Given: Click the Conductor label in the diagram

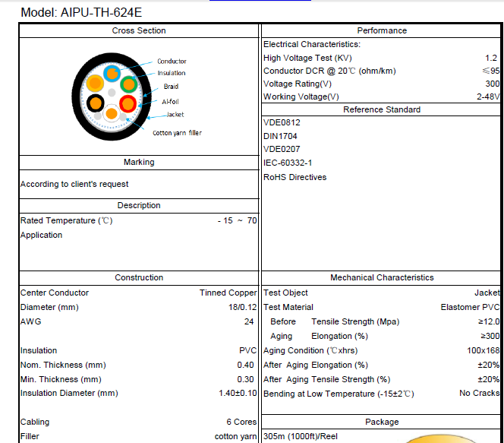Looking at the screenshot, I should coord(172,62).
